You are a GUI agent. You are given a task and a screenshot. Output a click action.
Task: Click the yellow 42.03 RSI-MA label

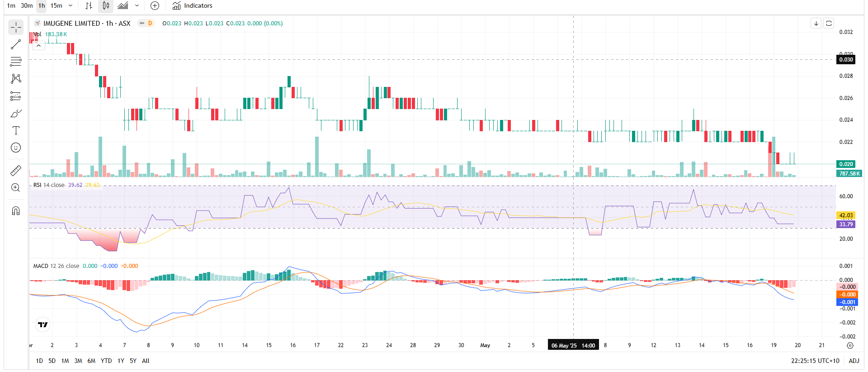(x=846, y=215)
